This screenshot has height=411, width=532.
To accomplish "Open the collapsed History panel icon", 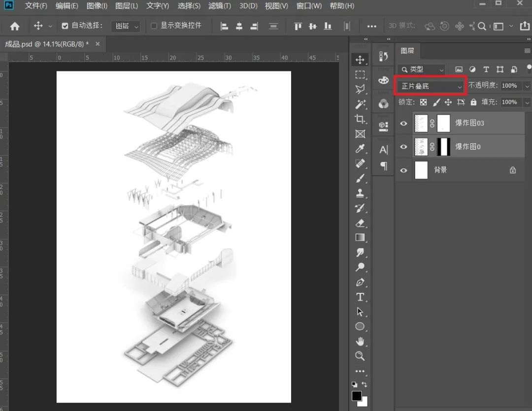I will pos(383,56).
